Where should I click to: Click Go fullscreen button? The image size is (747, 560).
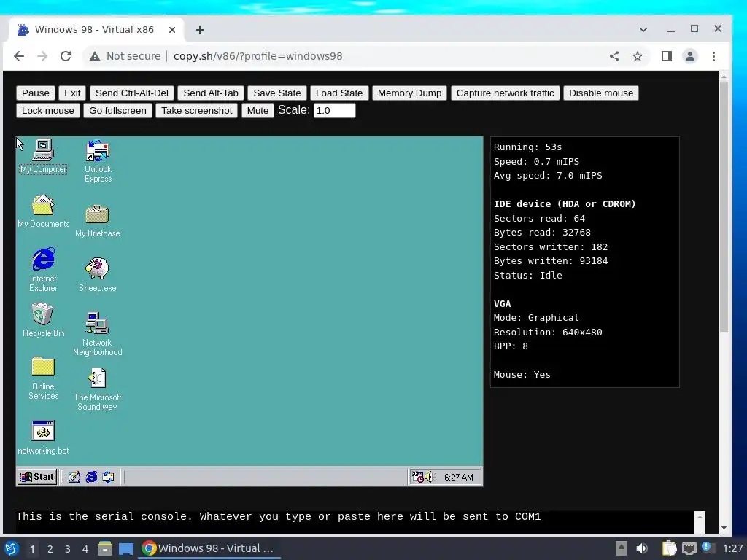(x=117, y=111)
